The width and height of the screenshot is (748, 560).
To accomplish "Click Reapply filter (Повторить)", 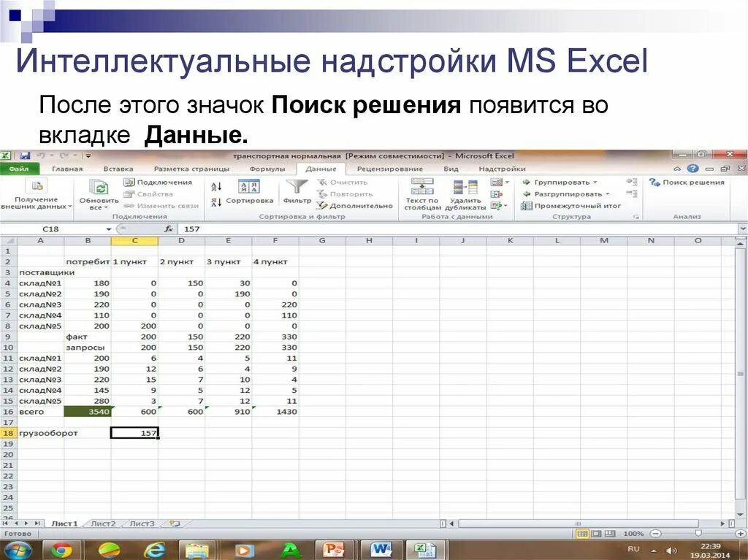I will coord(345,194).
